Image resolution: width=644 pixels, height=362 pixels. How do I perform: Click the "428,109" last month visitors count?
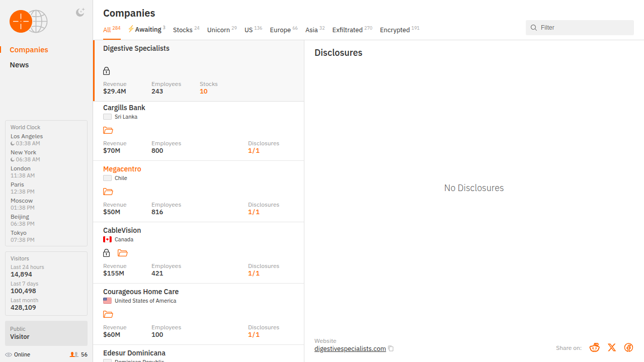click(x=23, y=308)
